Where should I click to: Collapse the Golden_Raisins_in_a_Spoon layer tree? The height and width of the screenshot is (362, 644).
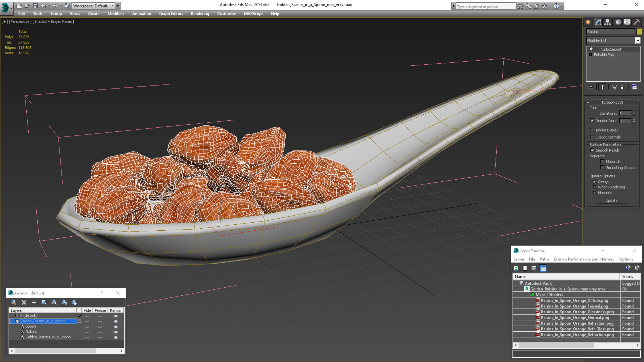[x=12, y=321]
